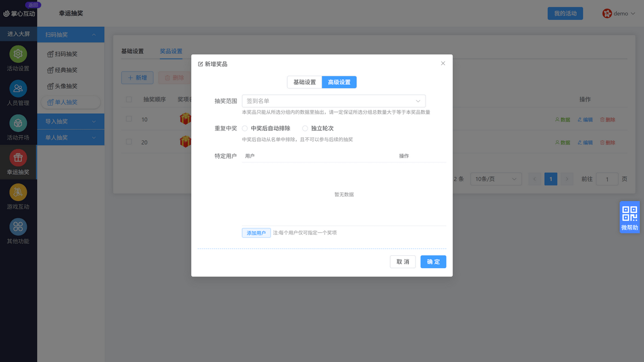
Task: Open the 其他功能 four-circles icon
Action: coord(18,227)
